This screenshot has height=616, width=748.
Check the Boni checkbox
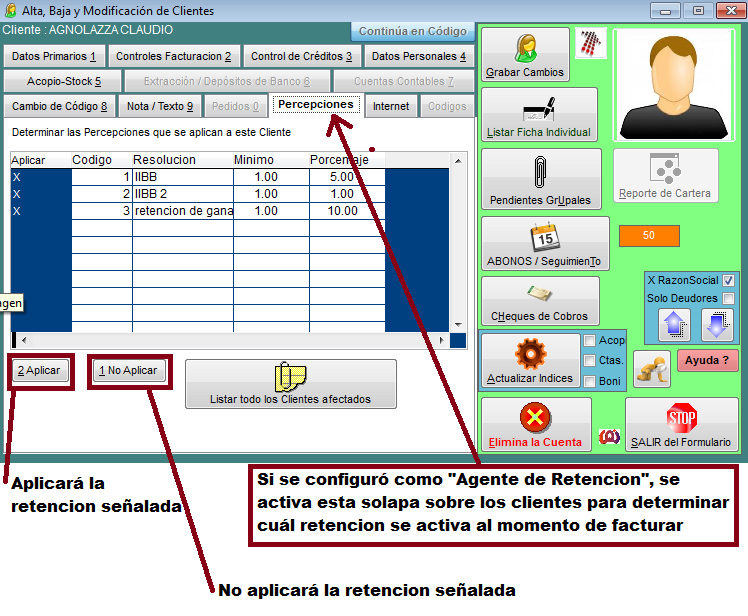click(590, 381)
